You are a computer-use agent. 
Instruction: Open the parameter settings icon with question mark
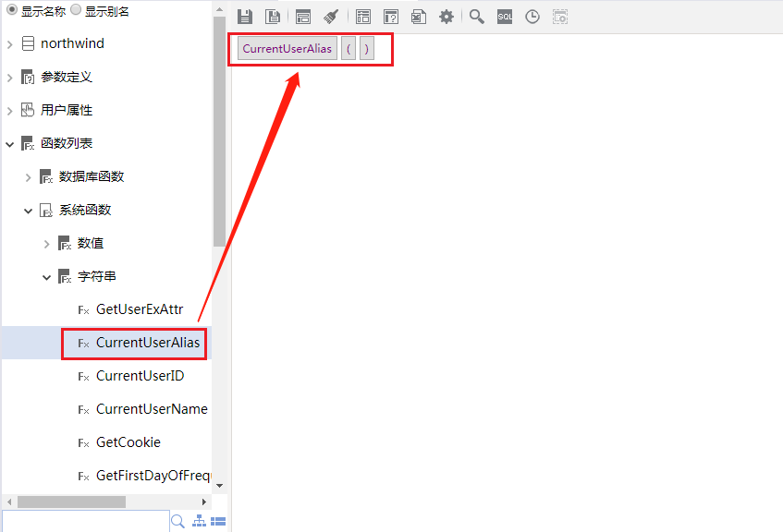[391, 17]
